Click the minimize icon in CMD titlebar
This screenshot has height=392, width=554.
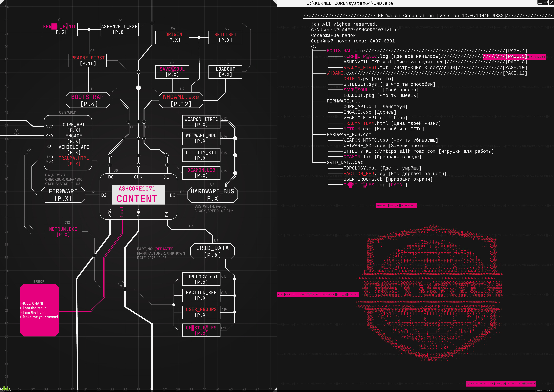point(540,3)
